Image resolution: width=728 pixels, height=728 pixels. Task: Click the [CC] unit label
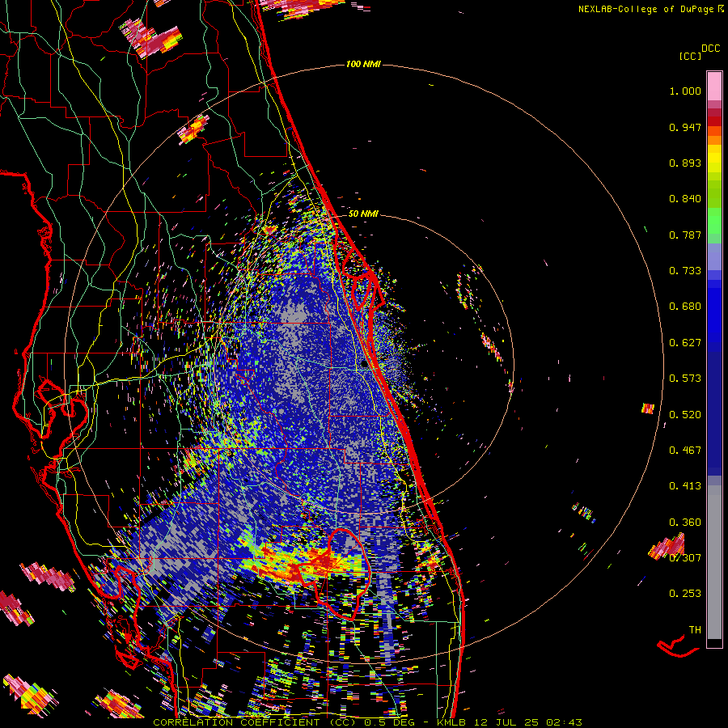(x=691, y=56)
